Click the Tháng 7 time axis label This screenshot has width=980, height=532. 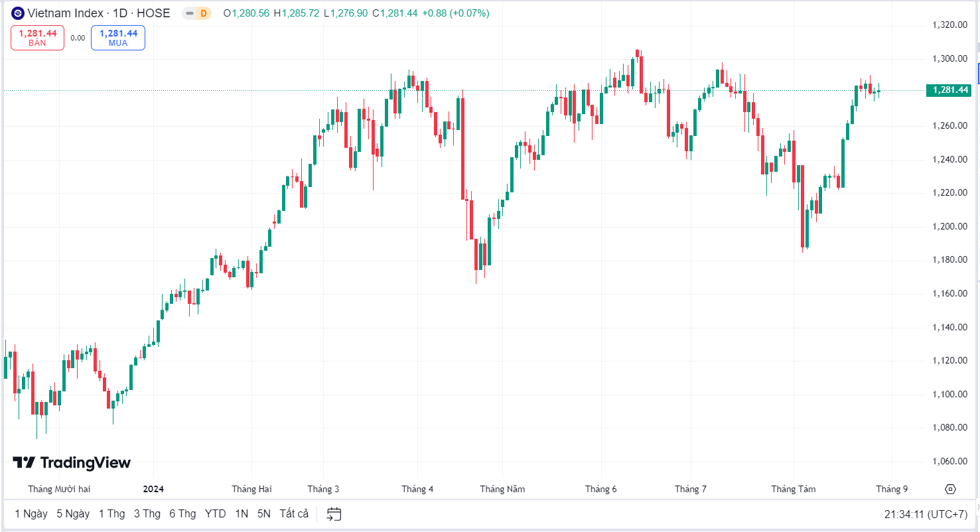691,490
